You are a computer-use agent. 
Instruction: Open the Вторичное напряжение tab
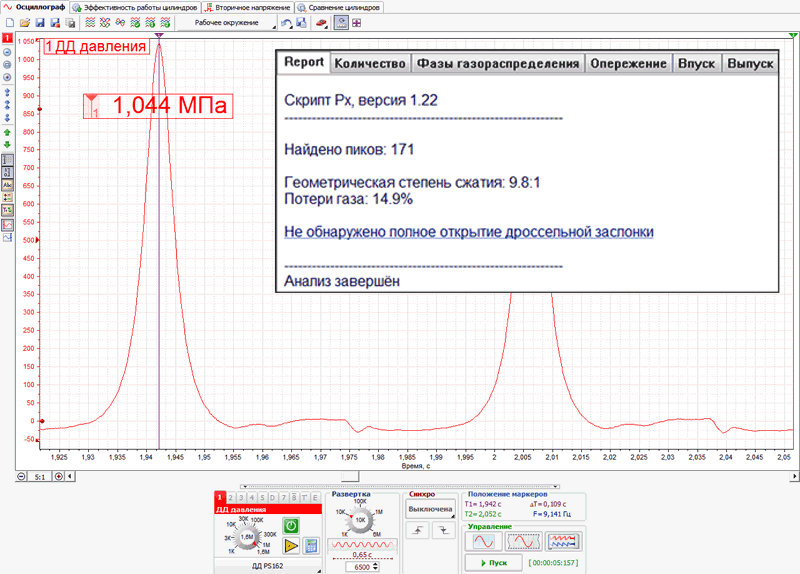click(248, 8)
